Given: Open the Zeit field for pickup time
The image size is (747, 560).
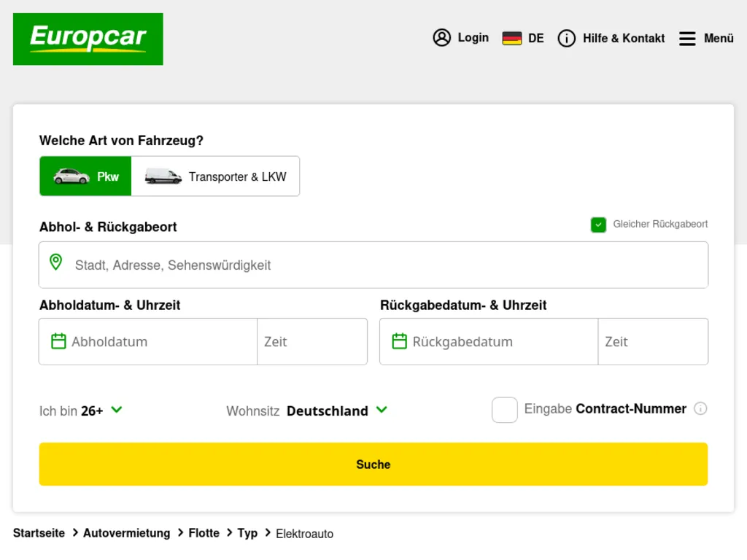Looking at the screenshot, I should pyautogui.click(x=311, y=341).
